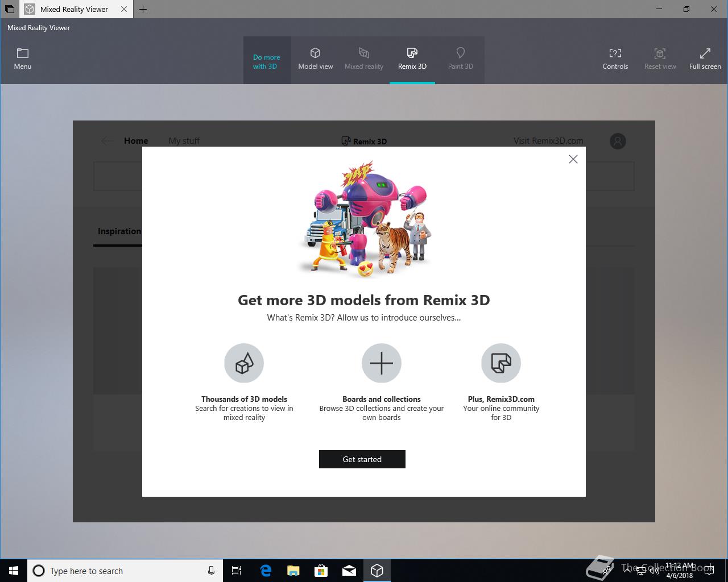Open the tab sets icon in the title bar

point(10,9)
